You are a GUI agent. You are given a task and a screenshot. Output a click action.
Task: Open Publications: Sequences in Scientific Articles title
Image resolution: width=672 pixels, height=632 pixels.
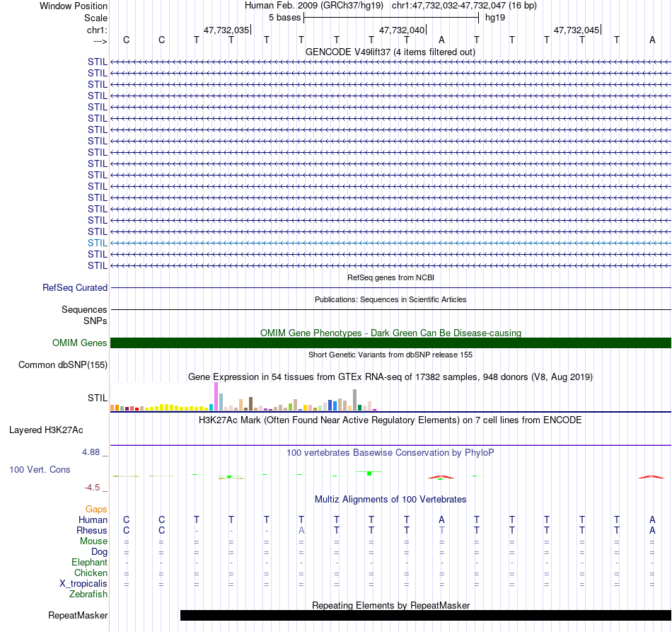point(390,299)
